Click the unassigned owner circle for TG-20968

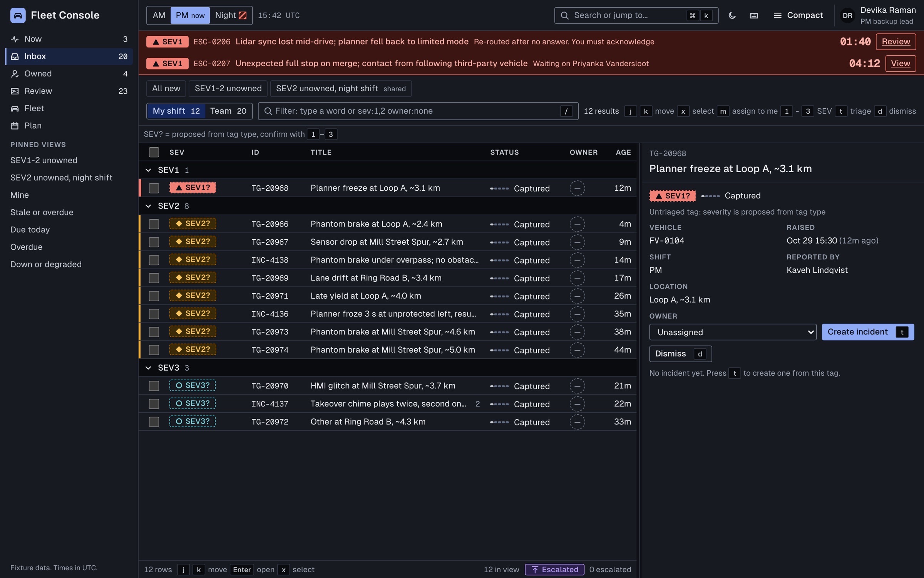coord(577,188)
